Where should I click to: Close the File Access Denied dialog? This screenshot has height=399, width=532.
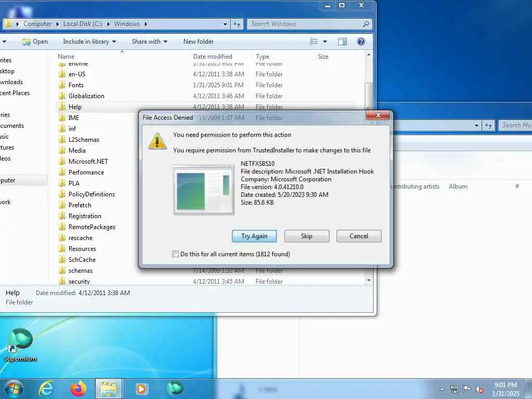coord(378,115)
